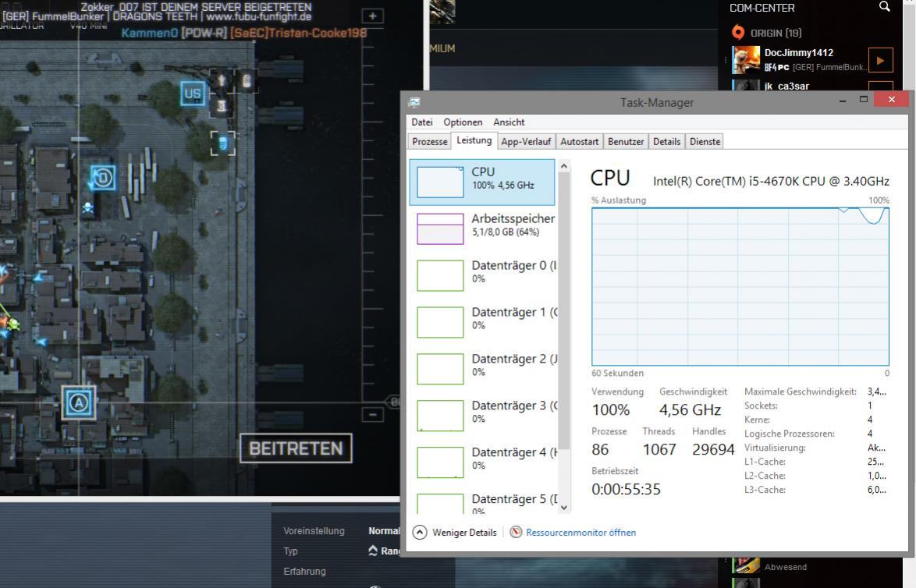Click the Prozesse 86 value
This screenshot has width=916, height=588.
coord(600,450)
